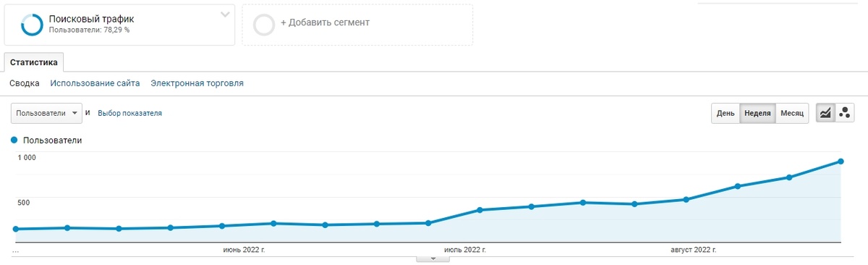Open the Поисковый трафик segment chevron
868x265 pixels.
(x=226, y=14)
